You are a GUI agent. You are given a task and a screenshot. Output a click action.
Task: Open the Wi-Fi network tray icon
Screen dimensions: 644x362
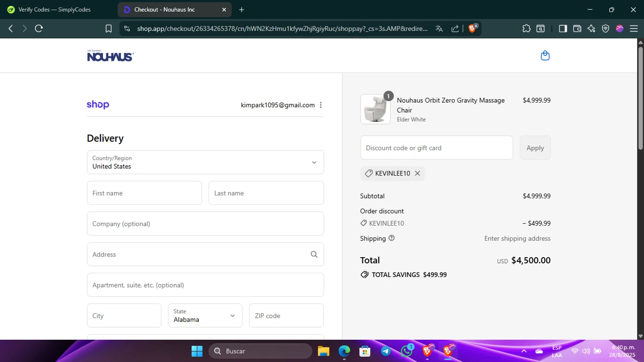click(x=575, y=351)
